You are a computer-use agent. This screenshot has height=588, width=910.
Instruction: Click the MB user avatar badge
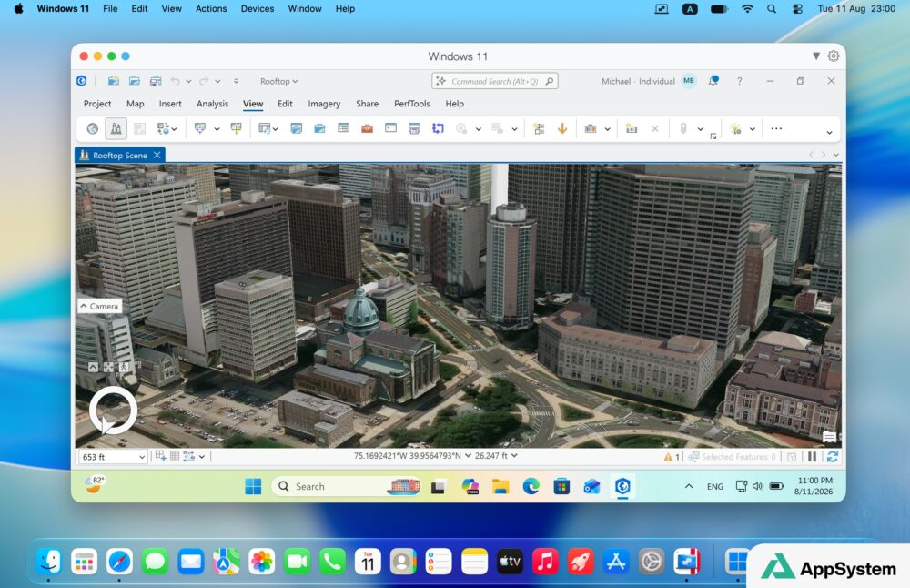coord(689,81)
